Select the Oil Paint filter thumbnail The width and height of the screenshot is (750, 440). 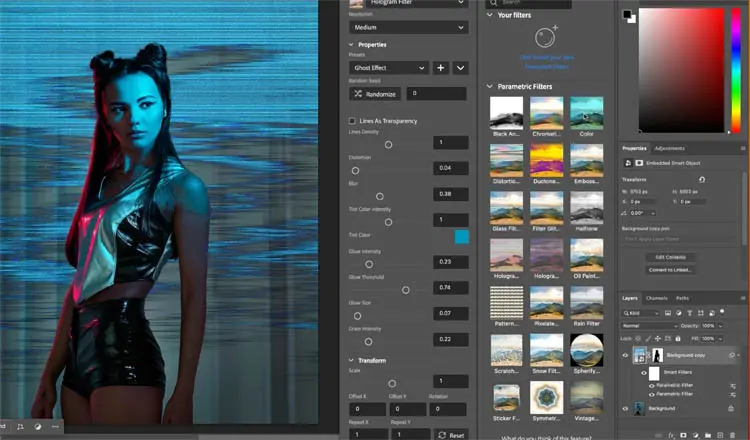(586, 255)
